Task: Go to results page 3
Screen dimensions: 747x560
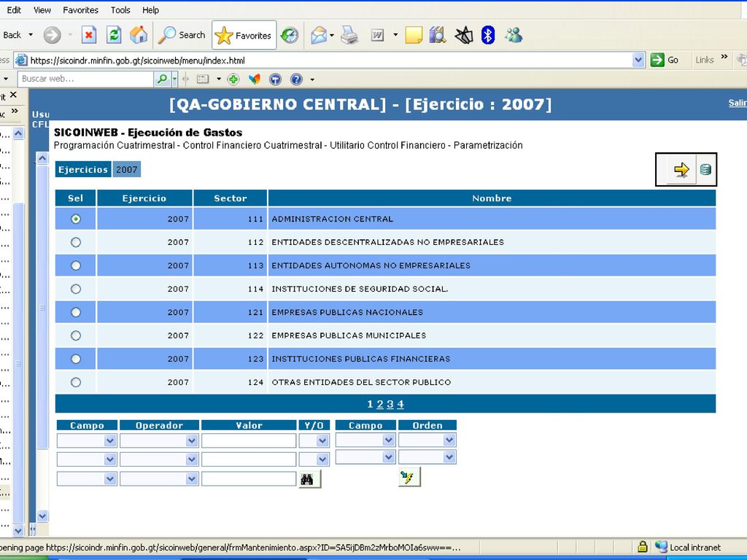Action: [390, 404]
